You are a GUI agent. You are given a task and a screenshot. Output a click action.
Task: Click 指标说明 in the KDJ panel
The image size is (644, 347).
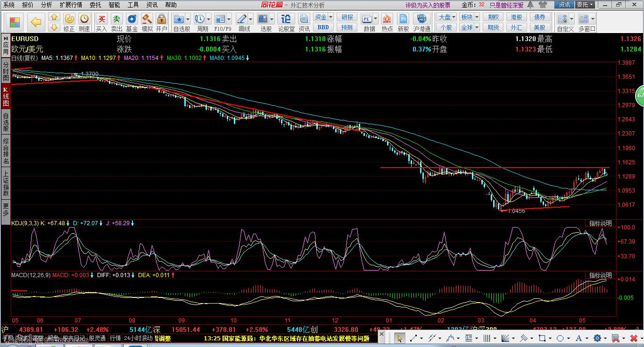(600, 223)
